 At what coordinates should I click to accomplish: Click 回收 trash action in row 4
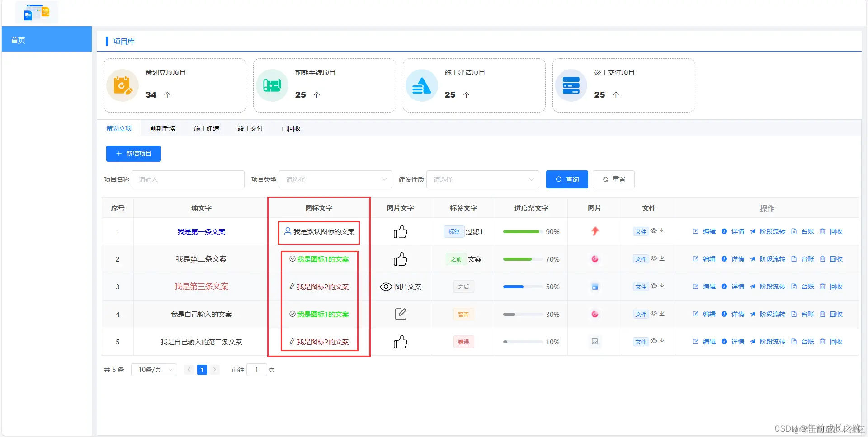(x=831, y=314)
